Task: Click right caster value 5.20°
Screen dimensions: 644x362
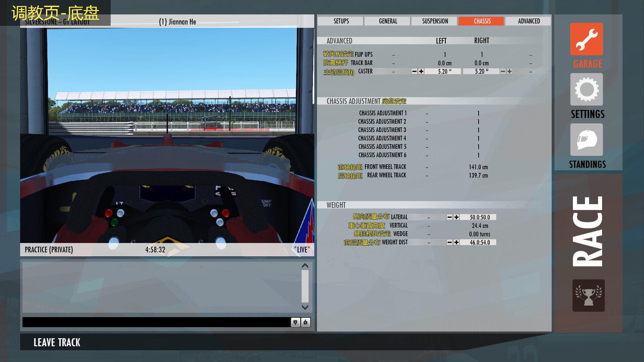Action: pos(481,71)
